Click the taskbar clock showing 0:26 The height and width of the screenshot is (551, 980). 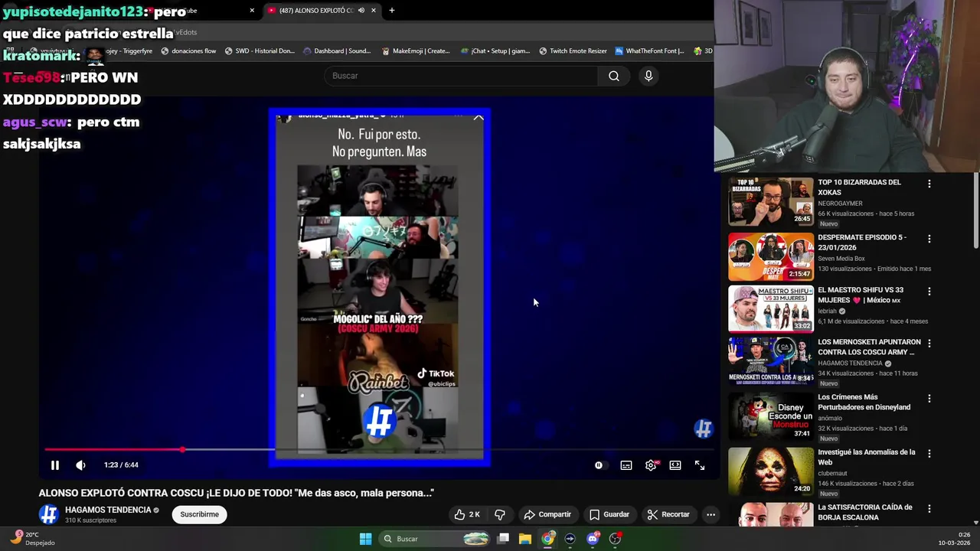pyautogui.click(x=954, y=539)
